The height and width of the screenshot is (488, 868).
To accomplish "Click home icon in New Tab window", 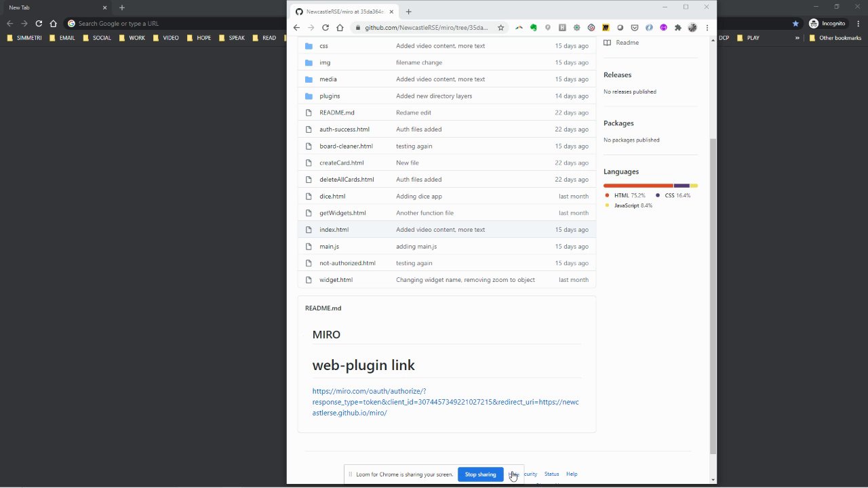I will [x=53, y=23].
